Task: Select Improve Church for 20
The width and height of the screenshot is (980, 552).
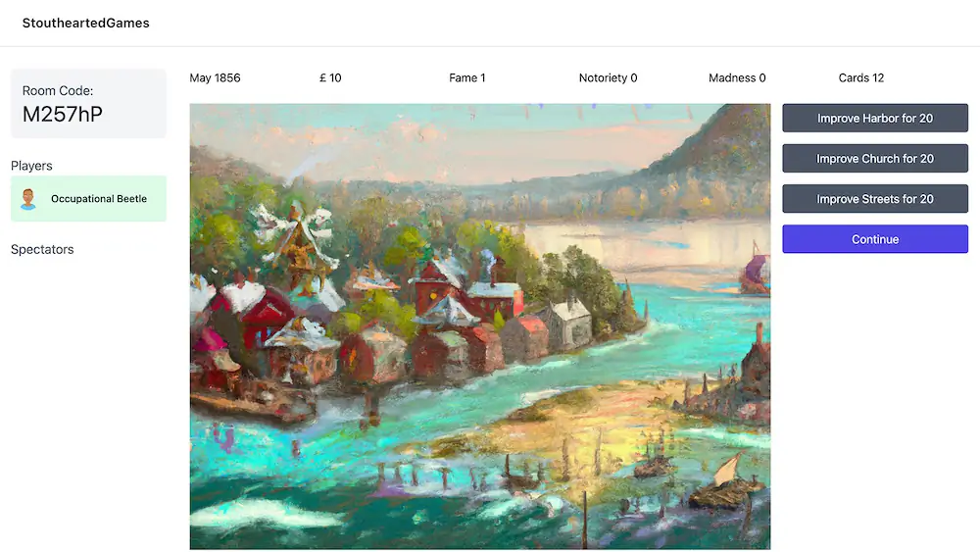Action: 875,159
